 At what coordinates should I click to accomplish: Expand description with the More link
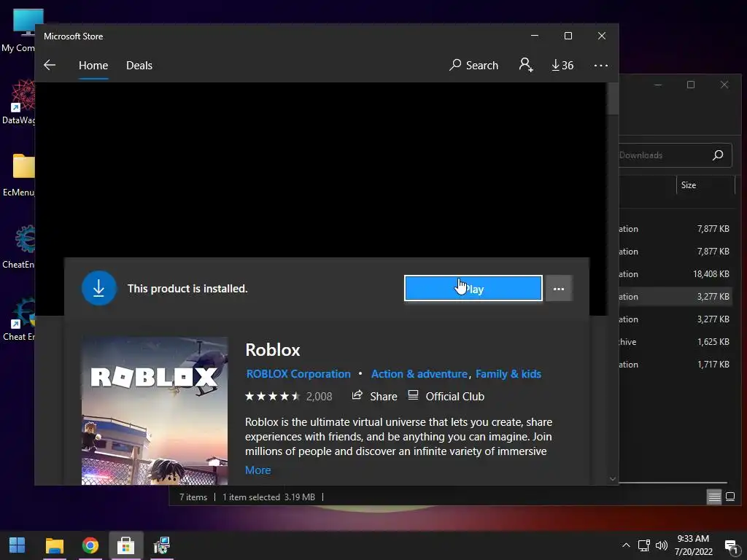coord(258,470)
